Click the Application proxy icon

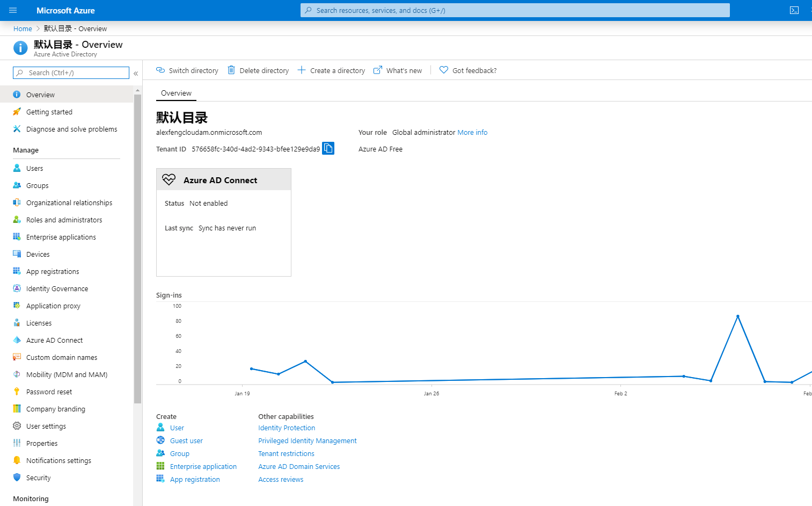(x=17, y=306)
